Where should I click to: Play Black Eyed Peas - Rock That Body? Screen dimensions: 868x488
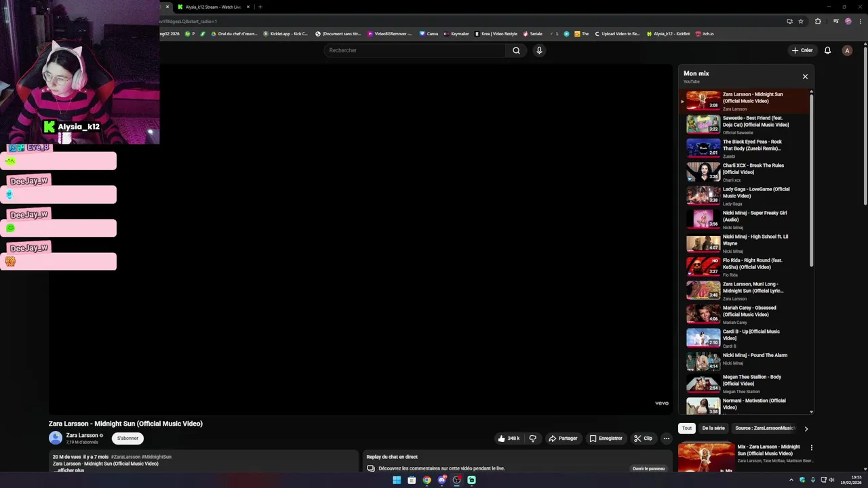746,148
